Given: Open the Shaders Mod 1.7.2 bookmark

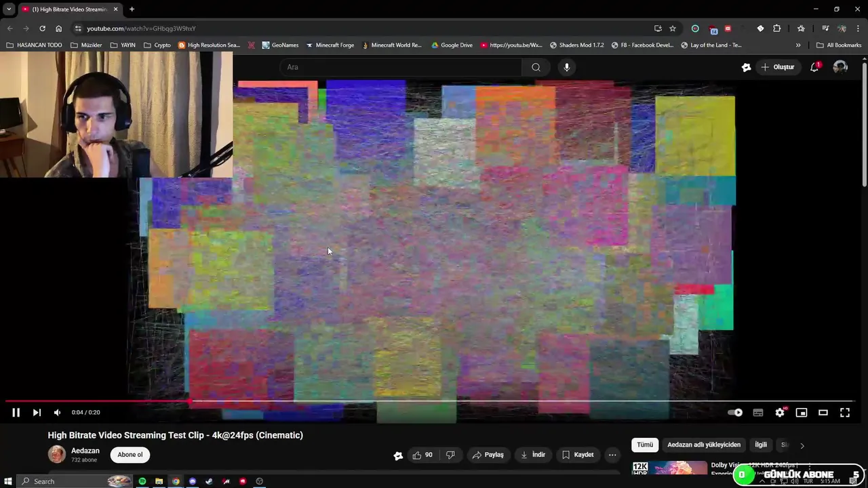Looking at the screenshot, I should [576, 45].
